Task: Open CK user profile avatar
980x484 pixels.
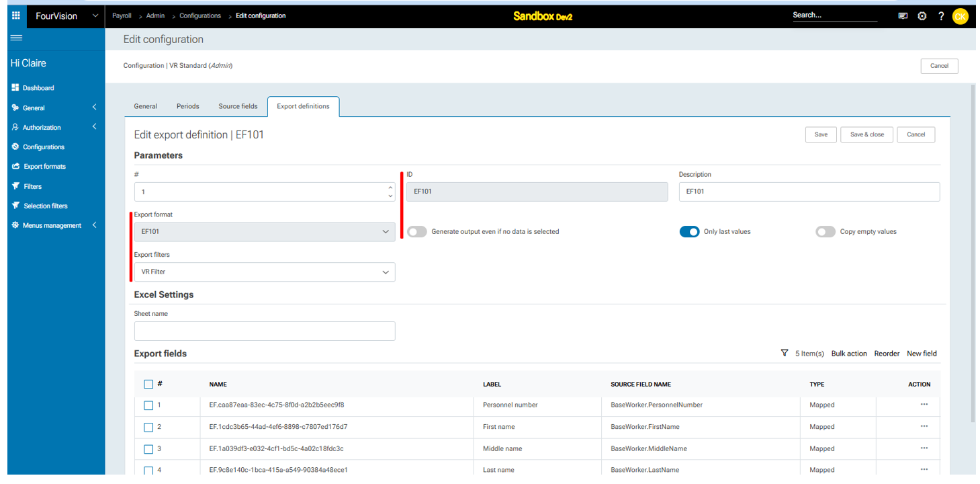Action: tap(960, 16)
